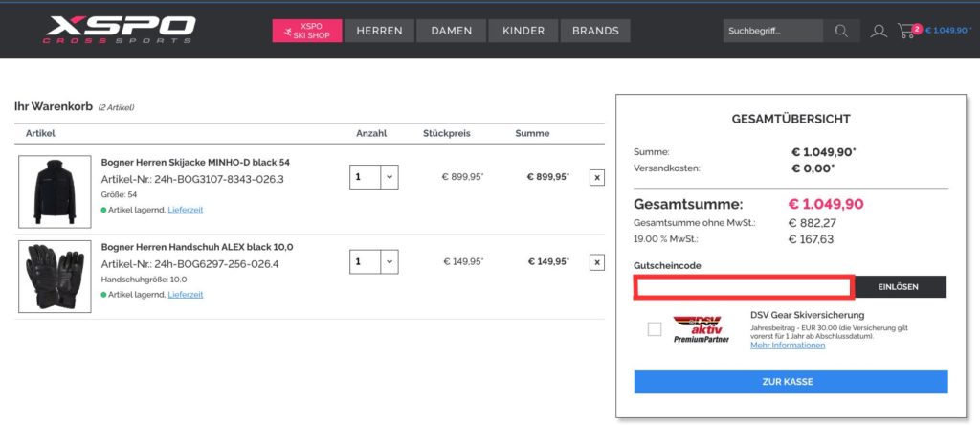Open the Herren menu
Screen dimensions: 980x425
tap(379, 31)
